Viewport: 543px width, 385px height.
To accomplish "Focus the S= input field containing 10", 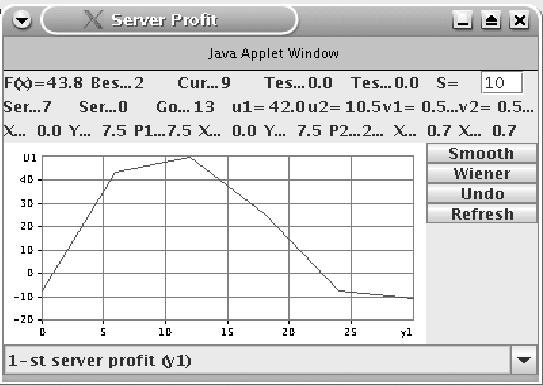I will (x=502, y=83).
